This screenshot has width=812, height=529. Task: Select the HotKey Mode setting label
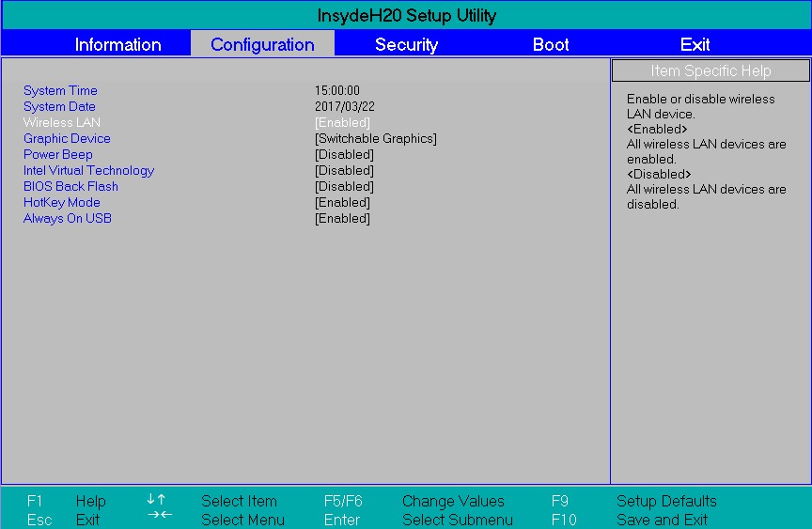[x=62, y=202]
